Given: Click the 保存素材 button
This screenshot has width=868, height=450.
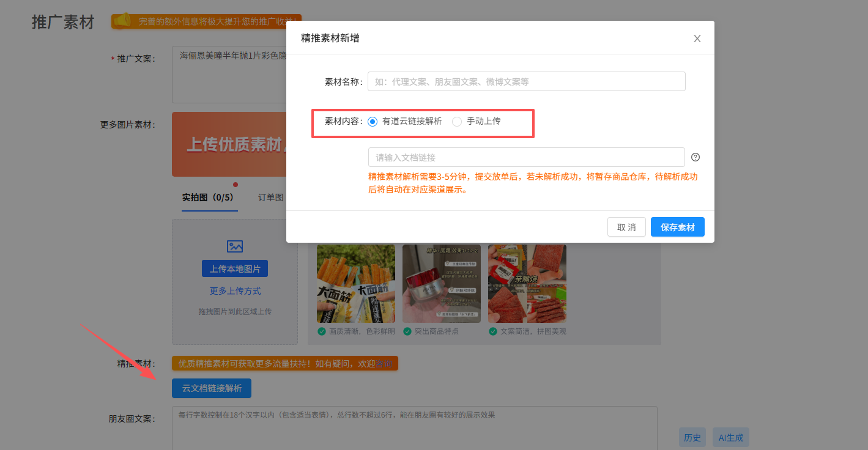Looking at the screenshot, I should coord(677,227).
